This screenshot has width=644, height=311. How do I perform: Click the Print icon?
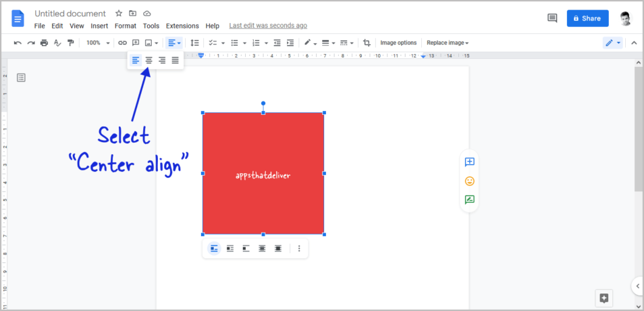(x=44, y=43)
